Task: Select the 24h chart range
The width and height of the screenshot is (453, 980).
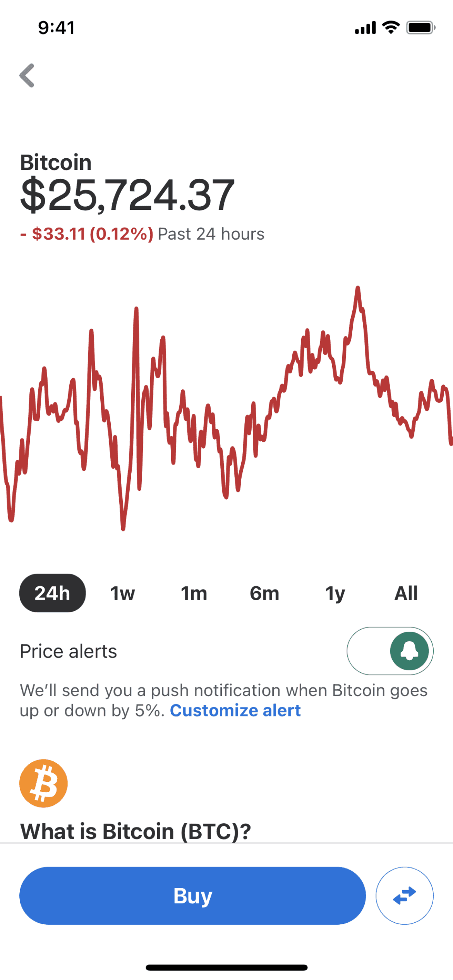Action: pyautogui.click(x=52, y=593)
